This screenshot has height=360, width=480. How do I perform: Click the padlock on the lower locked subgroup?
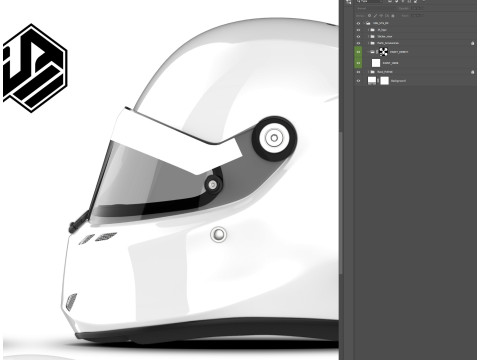tap(473, 72)
